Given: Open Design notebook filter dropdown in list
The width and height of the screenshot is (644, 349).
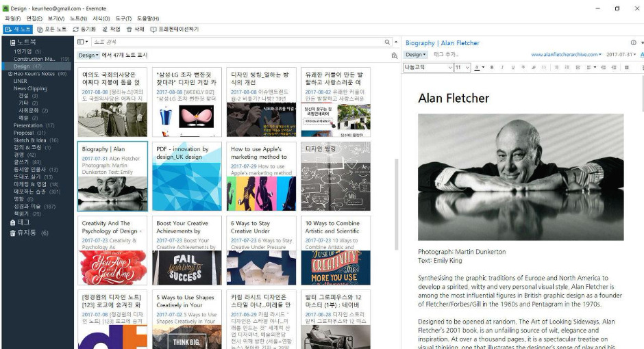Looking at the screenshot, I should point(88,55).
